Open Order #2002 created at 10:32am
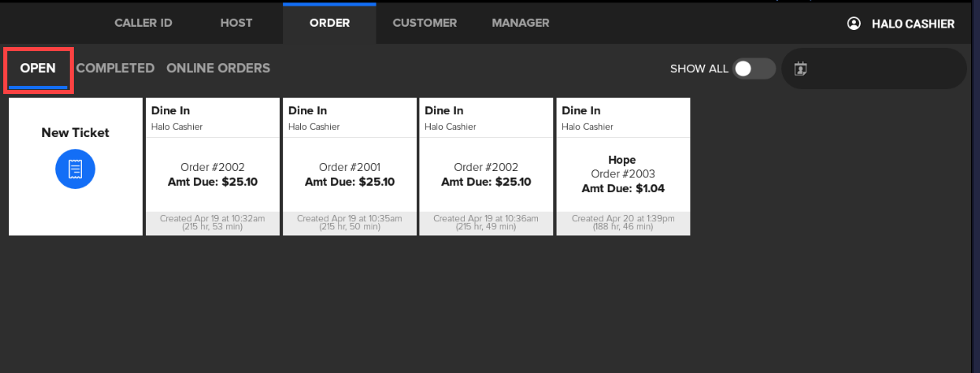Viewport: 980px width, 373px height. (x=213, y=174)
